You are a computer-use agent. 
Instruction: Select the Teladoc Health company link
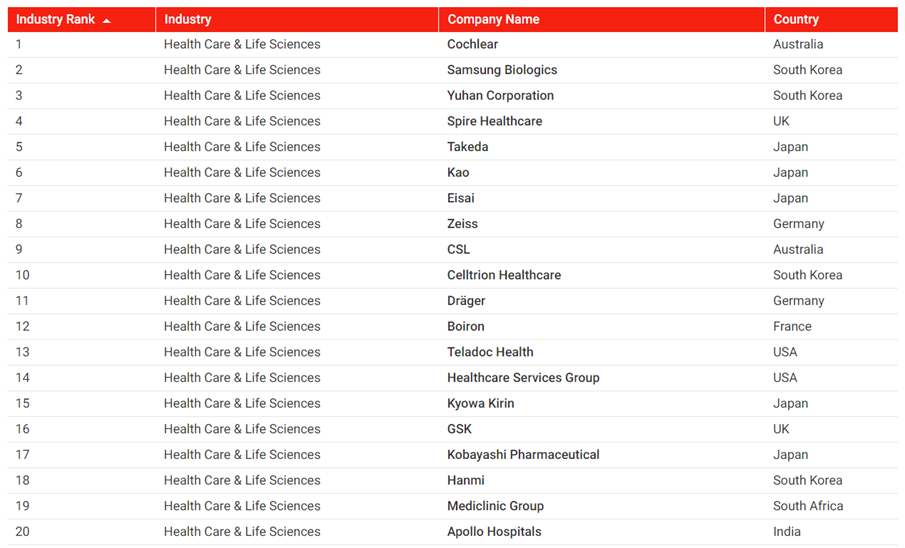[490, 352]
